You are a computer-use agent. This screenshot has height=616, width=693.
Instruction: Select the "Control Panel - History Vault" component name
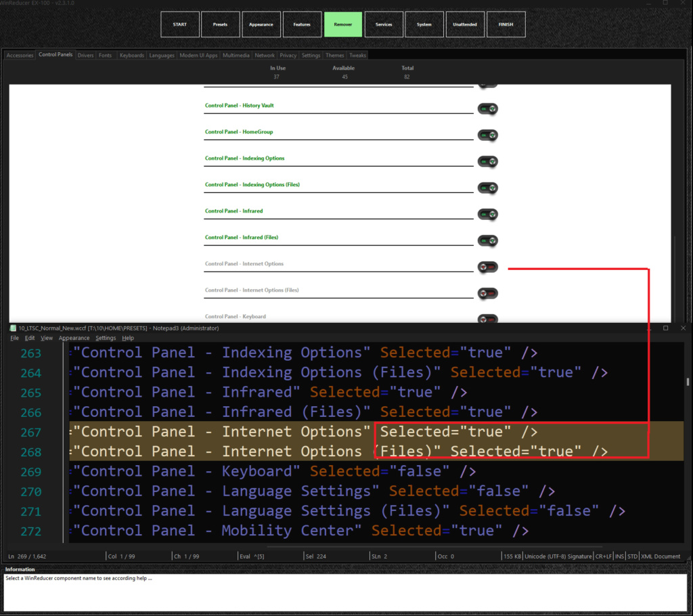[x=239, y=106]
